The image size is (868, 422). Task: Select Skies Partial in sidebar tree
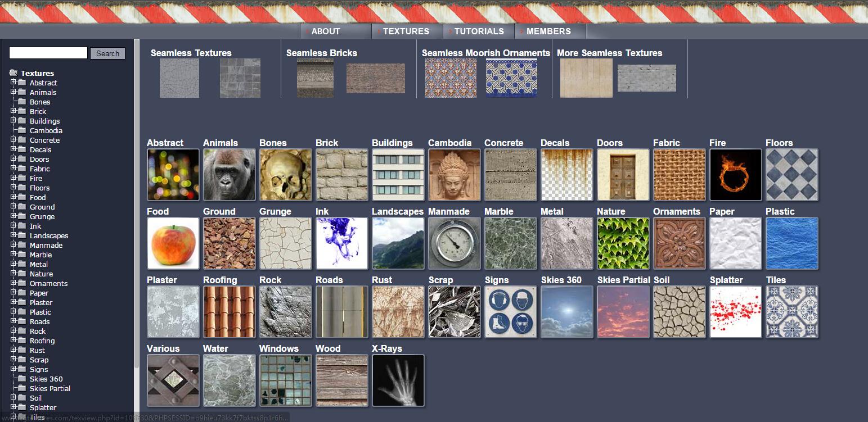coord(50,388)
